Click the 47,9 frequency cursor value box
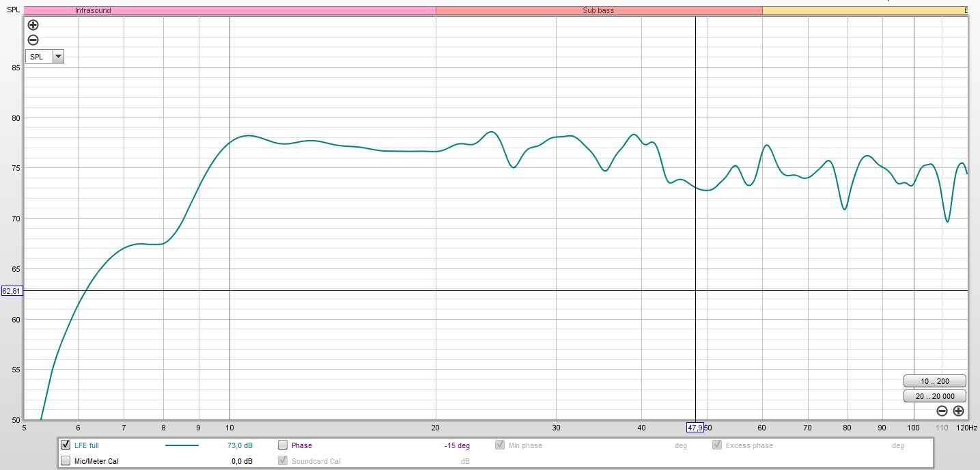Viewport: 980px width, 470px height. tap(695, 428)
